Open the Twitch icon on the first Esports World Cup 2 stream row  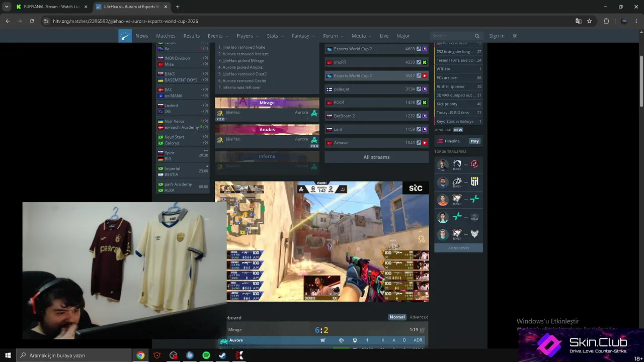[425, 49]
